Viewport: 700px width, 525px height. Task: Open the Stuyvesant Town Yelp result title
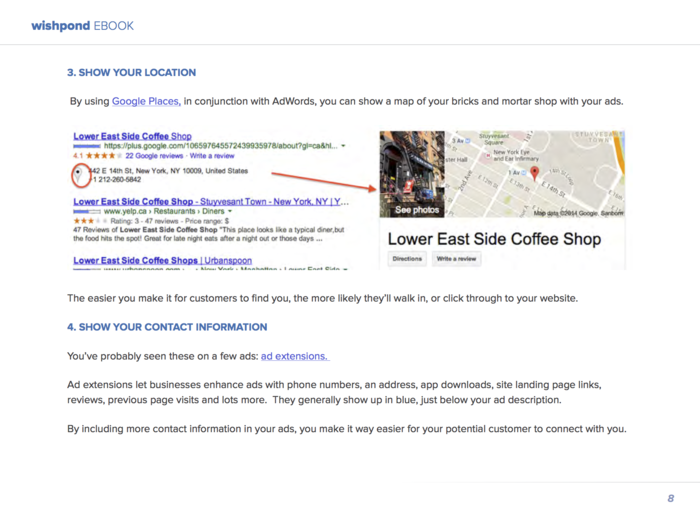[x=210, y=201]
